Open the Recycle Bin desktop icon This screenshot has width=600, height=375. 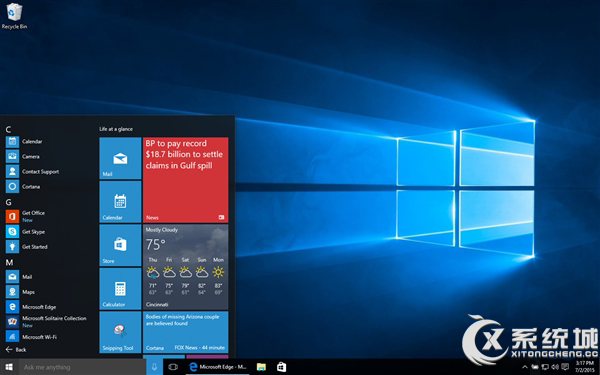point(14,16)
